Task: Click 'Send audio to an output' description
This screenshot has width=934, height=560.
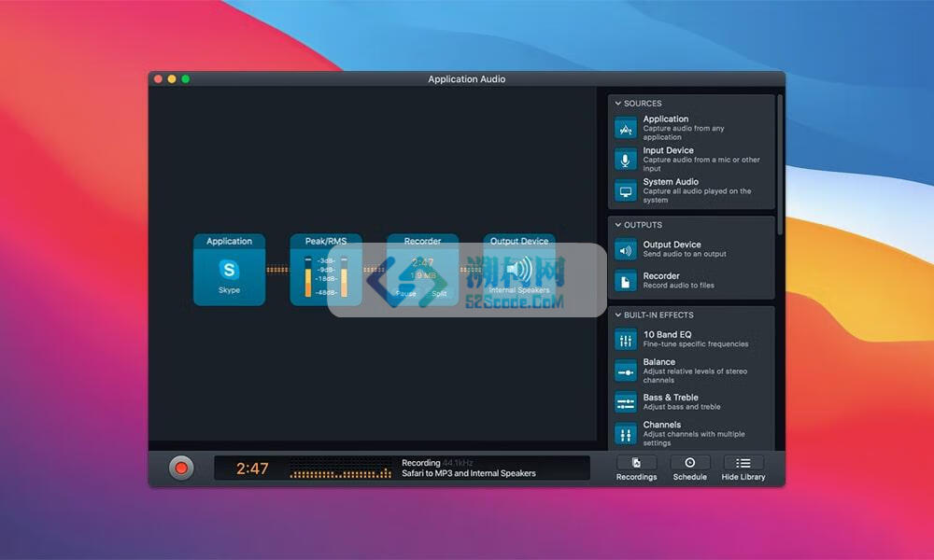Action: coord(685,254)
